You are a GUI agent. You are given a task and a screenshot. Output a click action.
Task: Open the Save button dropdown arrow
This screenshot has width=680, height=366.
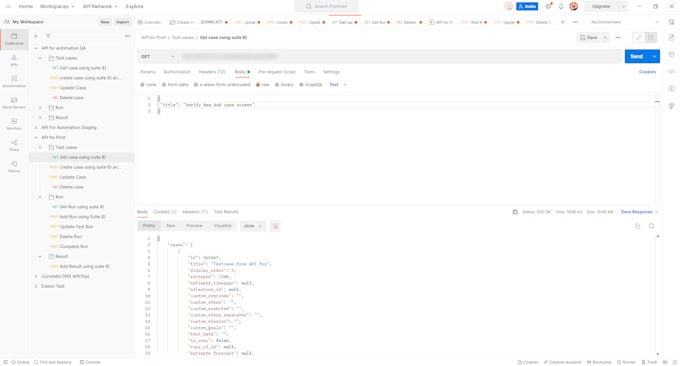pos(605,38)
